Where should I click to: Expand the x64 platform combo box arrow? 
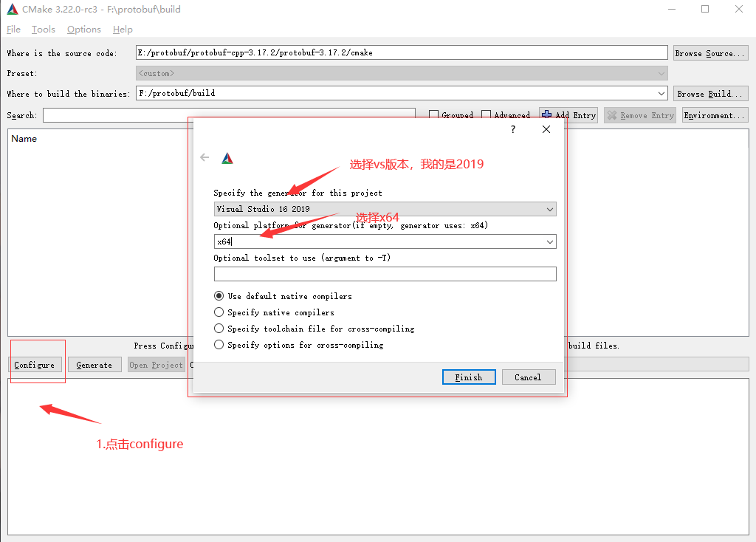[x=549, y=241]
